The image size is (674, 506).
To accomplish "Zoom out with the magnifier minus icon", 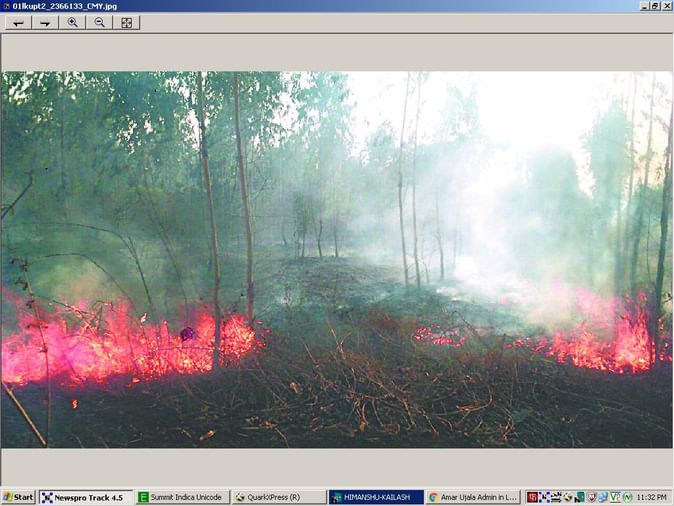I will tap(99, 22).
